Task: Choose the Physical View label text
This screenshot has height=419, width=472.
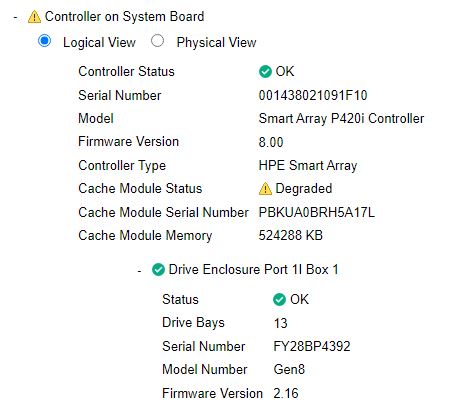Action: [216, 42]
